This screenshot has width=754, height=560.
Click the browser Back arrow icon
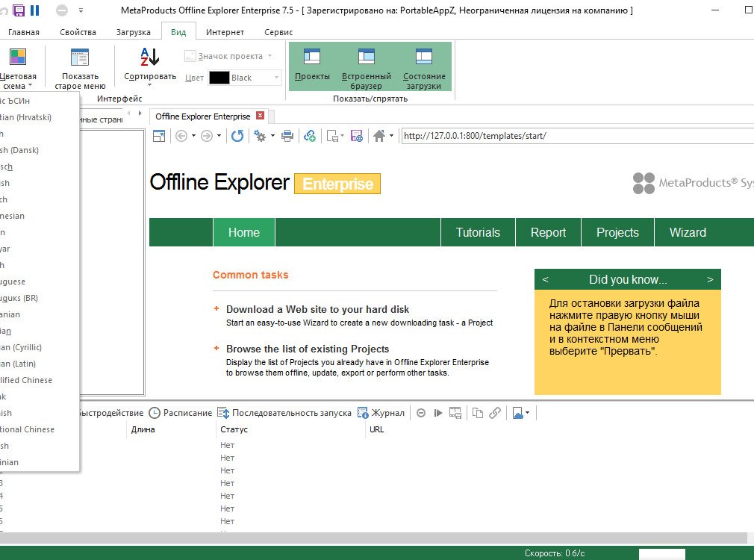(181, 136)
